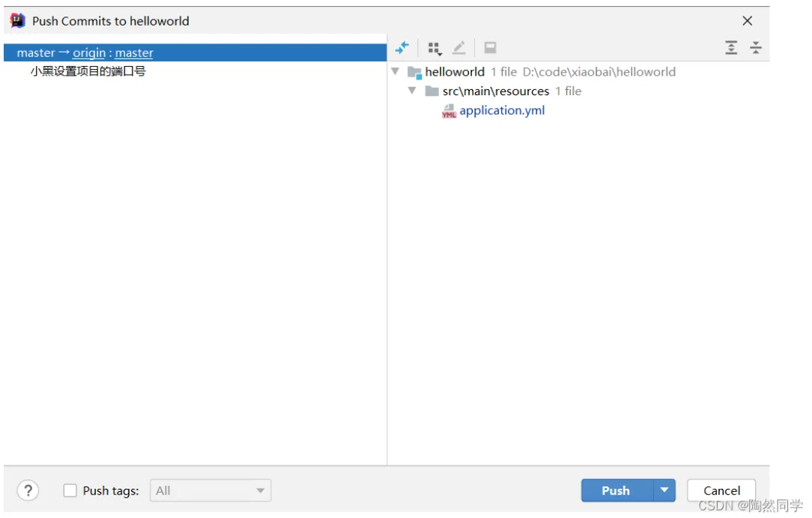Click the Push button
Image resolution: width=812 pixels, height=518 pixels.
pos(616,490)
